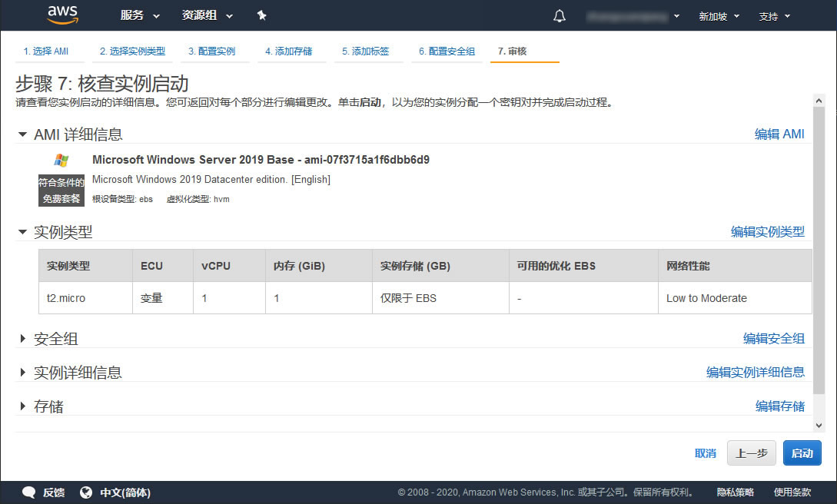This screenshot has height=504, width=837.
Task: Open the 隐私策略 privacy policy link
Action: [x=735, y=492]
